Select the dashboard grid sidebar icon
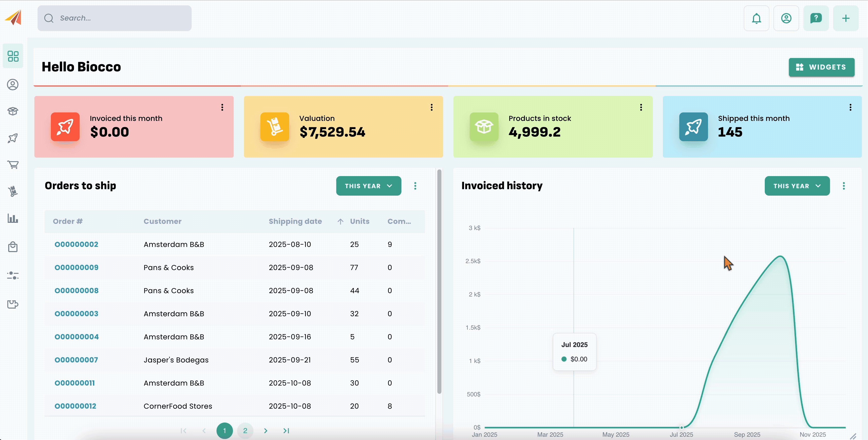The width and height of the screenshot is (868, 440). 13,56
